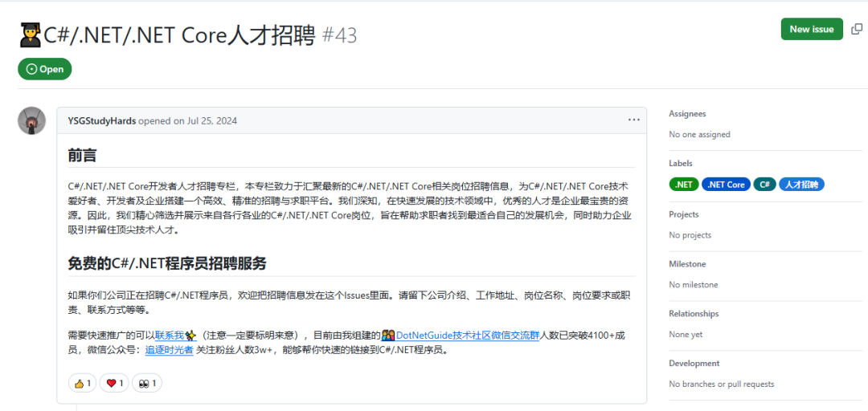Image resolution: width=868 pixels, height=411 pixels.
Task: Click "No milestone" text
Action: point(694,285)
